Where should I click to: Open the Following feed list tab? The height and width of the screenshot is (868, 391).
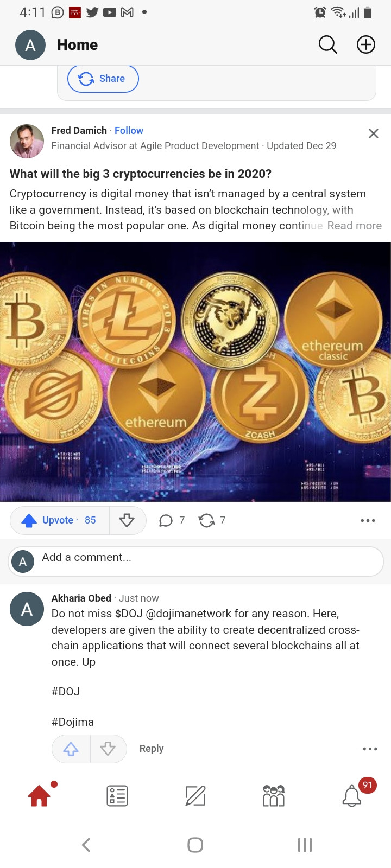coord(117,796)
